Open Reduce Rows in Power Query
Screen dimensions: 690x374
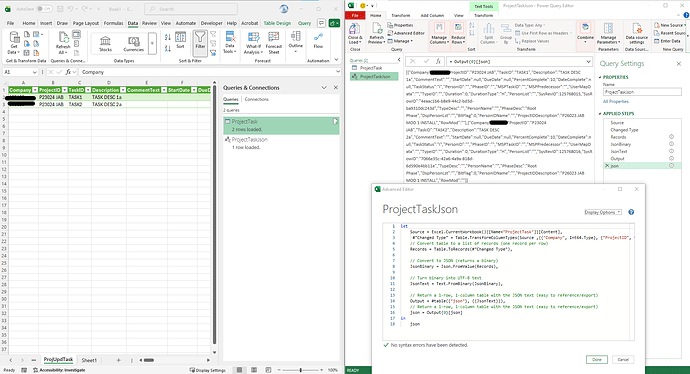(x=458, y=33)
